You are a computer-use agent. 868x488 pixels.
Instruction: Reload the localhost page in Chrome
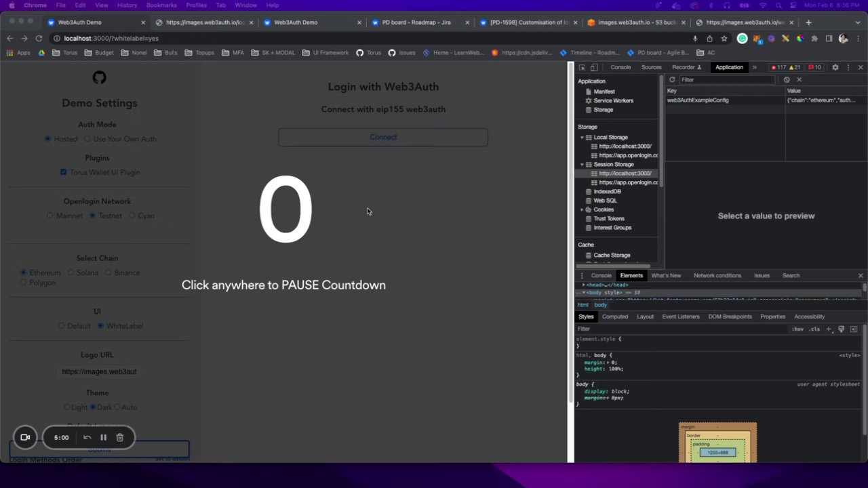(x=39, y=39)
